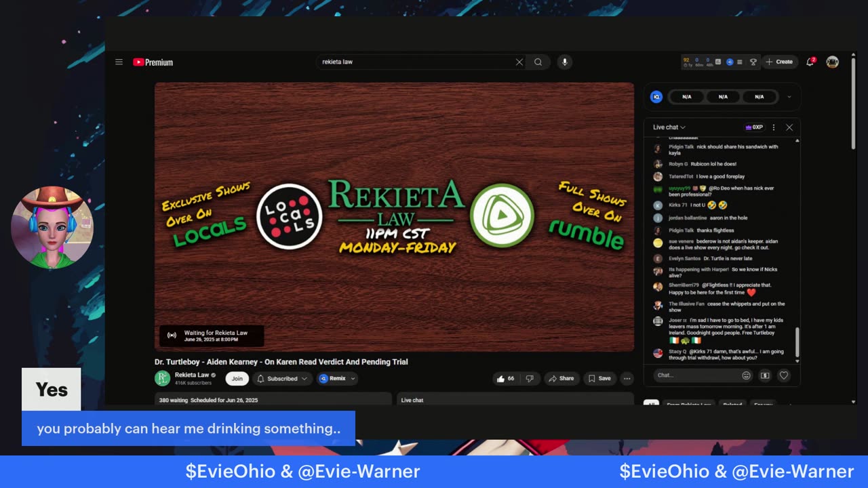
Task: Expand the N/A stats panel chevron
Action: click(x=789, y=97)
